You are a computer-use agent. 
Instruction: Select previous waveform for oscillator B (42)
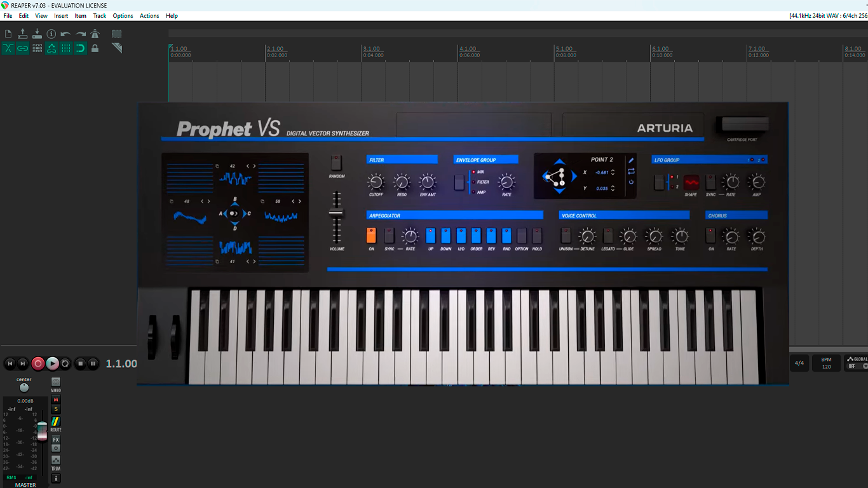[248, 166]
